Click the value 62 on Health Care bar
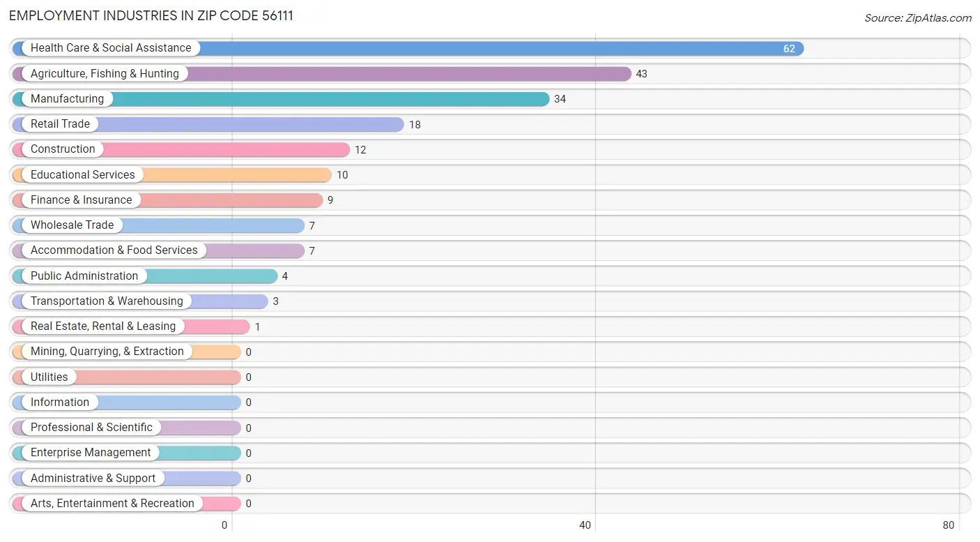This screenshot has height=542, width=980. pyautogui.click(x=789, y=49)
